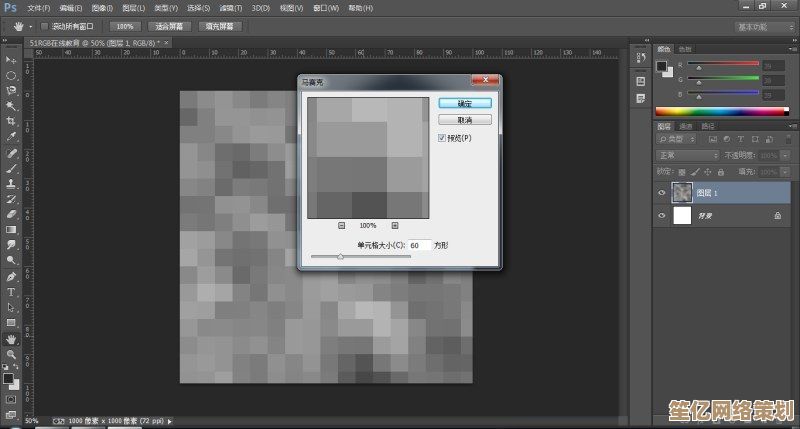Enable 滚动所有窗口 checkbox in options bar

[43, 25]
